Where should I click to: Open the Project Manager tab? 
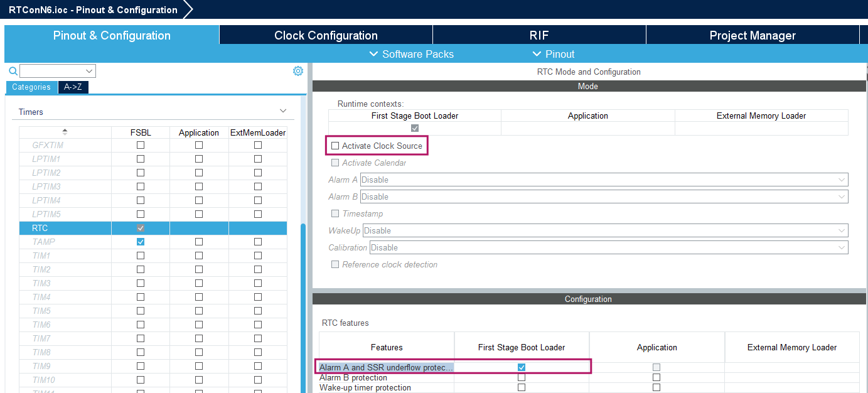click(x=753, y=35)
